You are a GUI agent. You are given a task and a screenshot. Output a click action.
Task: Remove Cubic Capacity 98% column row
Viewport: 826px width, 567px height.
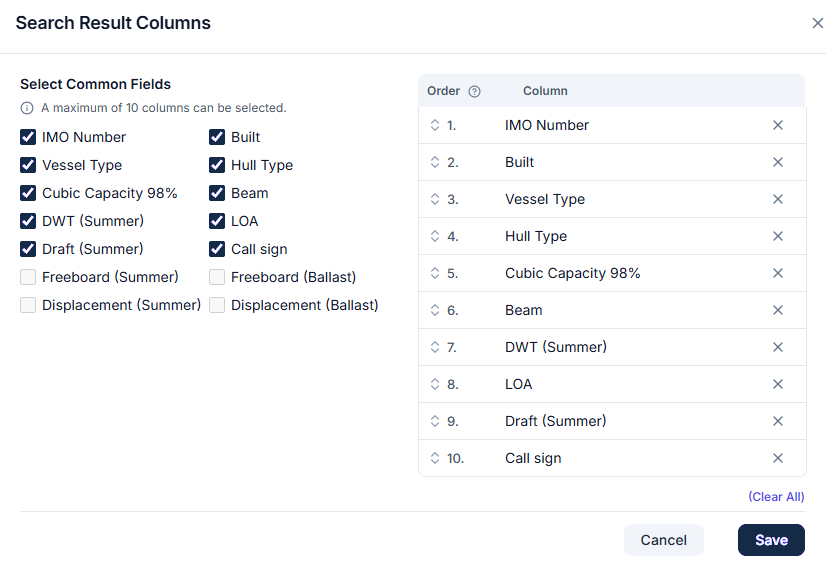click(x=778, y=273)
